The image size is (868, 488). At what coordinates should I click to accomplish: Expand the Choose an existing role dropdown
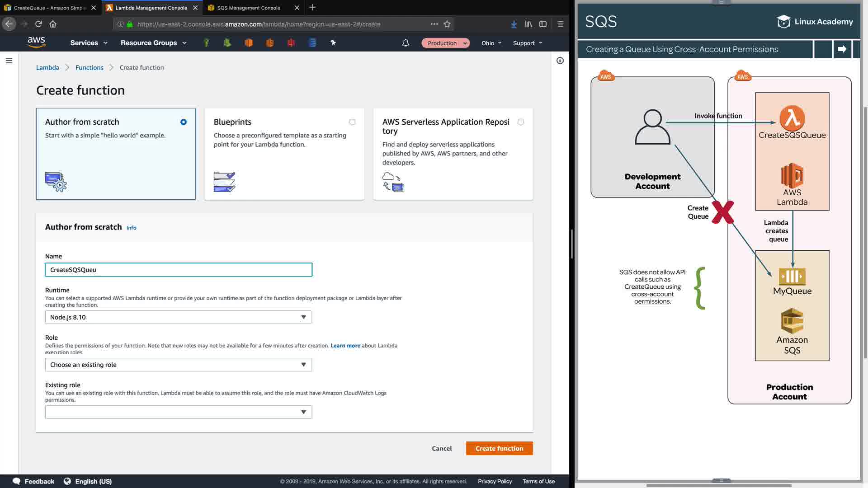(178, 365)
